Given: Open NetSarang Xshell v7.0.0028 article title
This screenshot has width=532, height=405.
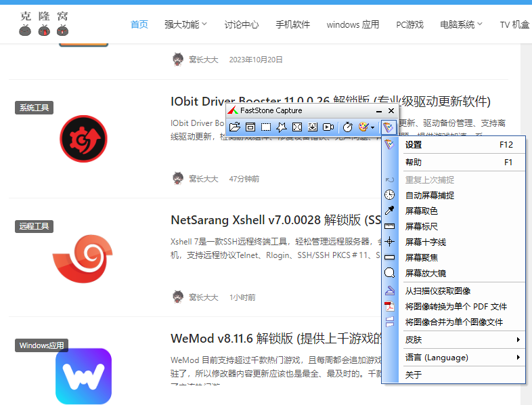Looking at the screenshot, I should (x=276, y=220).
